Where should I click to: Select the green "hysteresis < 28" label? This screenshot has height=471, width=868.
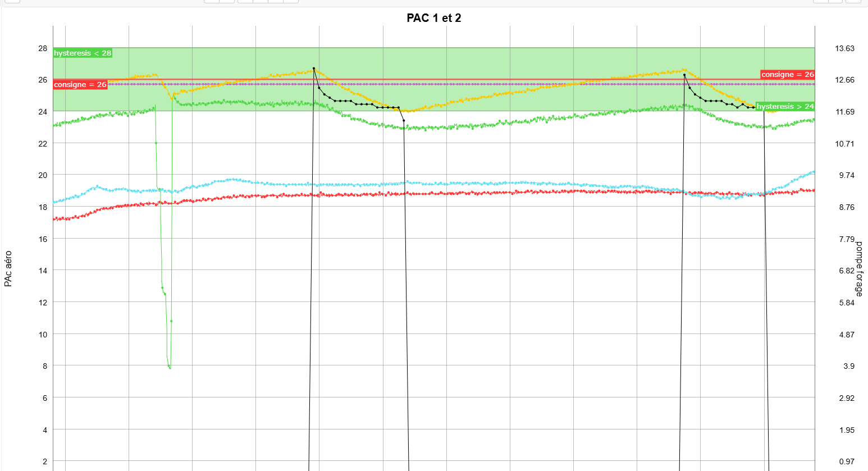point(83,53)
